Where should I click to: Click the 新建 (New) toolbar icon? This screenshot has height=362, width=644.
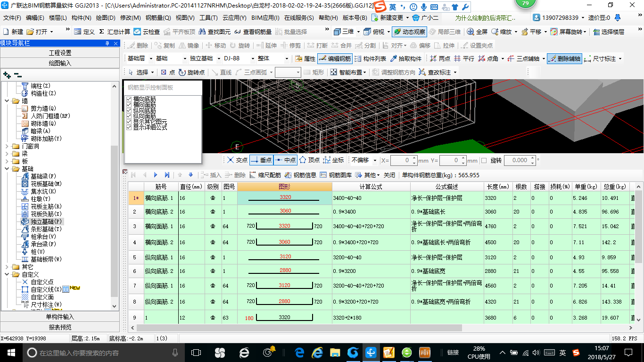[x=13, y=32]
